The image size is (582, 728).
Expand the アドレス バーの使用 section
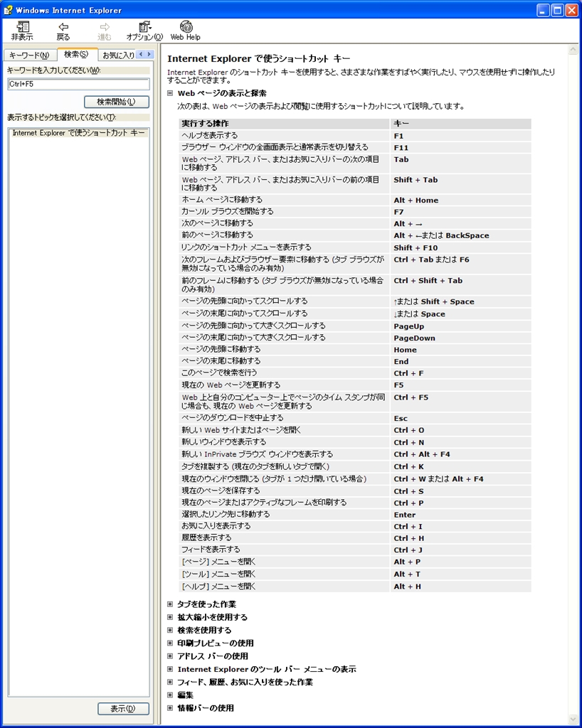(x=170, y=656)
